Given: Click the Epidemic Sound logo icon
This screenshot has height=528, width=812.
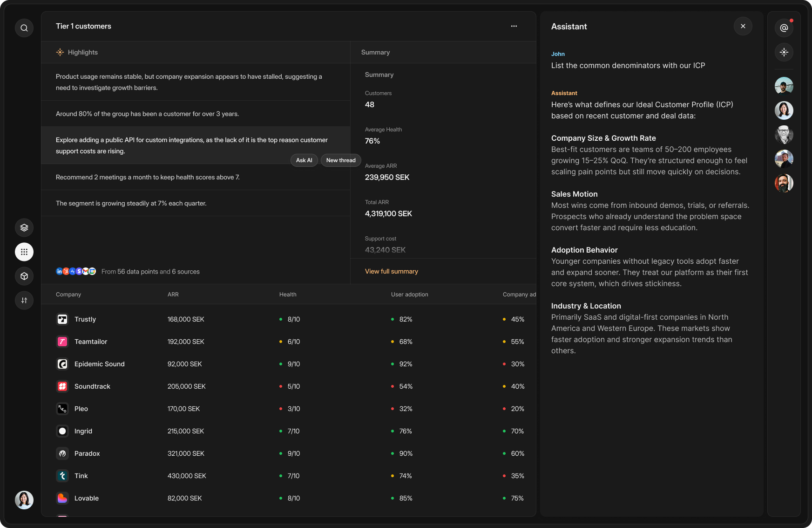Looking at the screenshot, I should pos(62,364).
